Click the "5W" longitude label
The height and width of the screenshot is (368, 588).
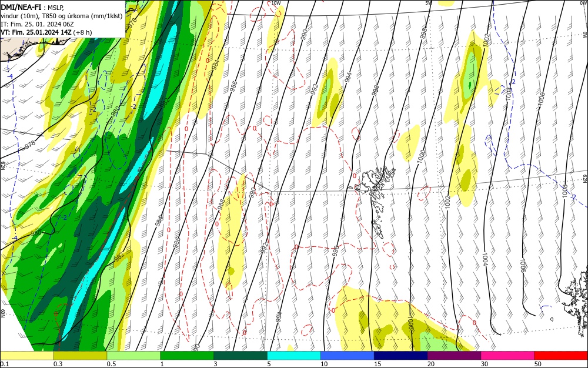429,3
